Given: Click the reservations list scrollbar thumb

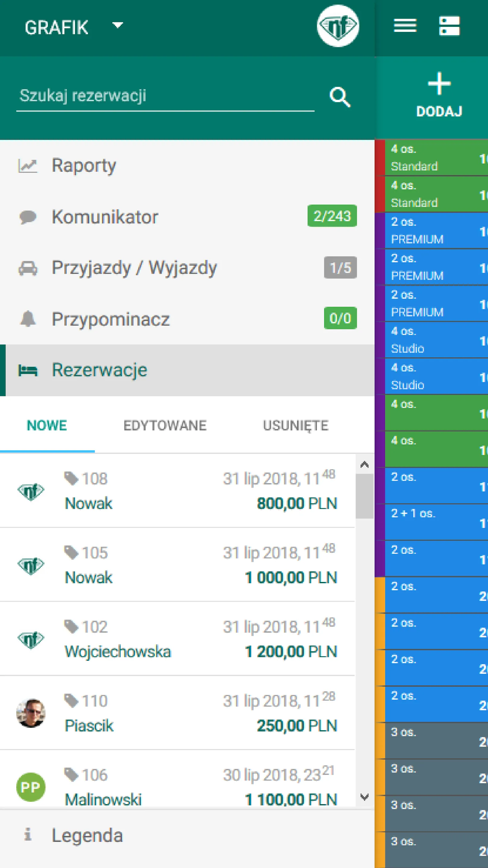Looking at the screenshot, I should coord(364,496).
